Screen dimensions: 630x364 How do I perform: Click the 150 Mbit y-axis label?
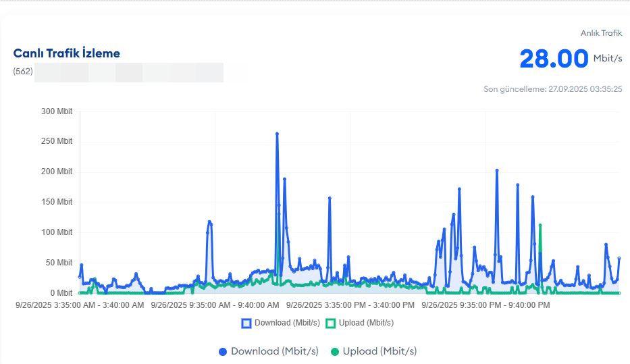(x=57, y=202)
